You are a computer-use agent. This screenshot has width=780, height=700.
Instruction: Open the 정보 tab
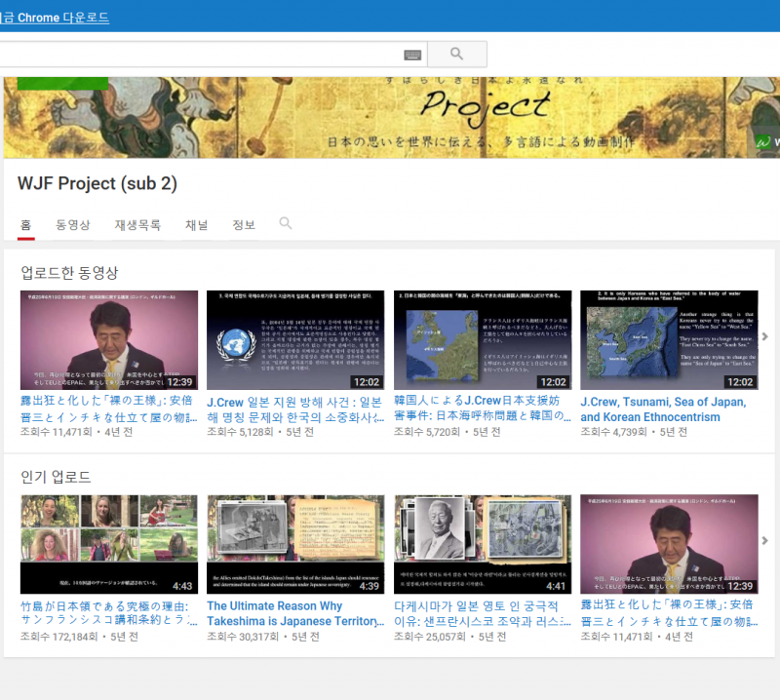[x=244, y=225]
